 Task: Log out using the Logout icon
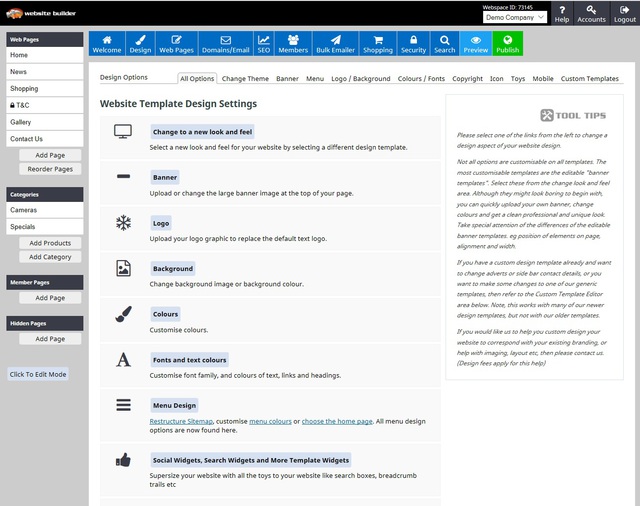(623, 14)
